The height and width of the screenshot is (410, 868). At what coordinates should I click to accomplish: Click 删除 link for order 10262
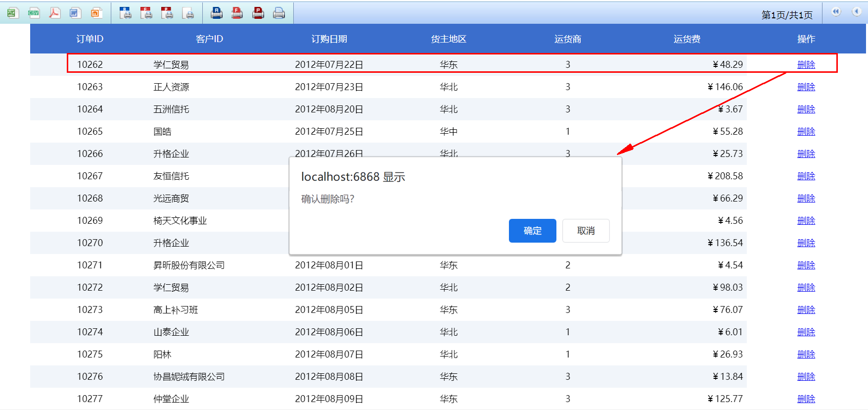[x=806, y=64]
